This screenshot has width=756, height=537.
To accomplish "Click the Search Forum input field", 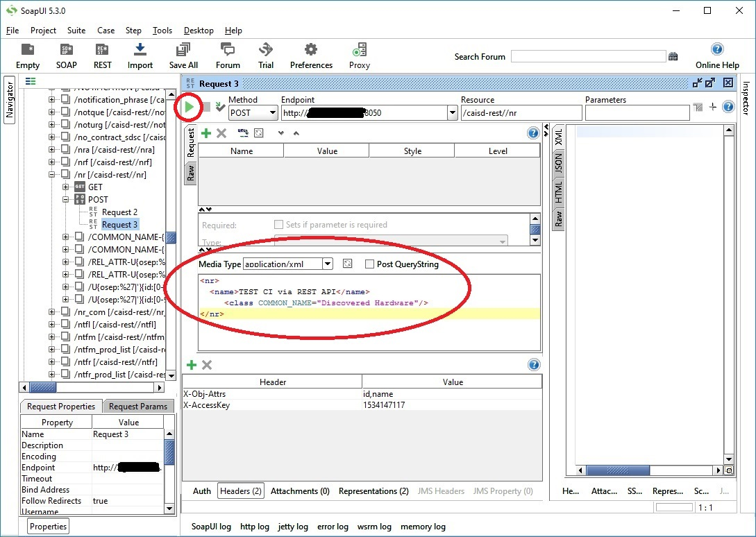I will coord(587,57).
